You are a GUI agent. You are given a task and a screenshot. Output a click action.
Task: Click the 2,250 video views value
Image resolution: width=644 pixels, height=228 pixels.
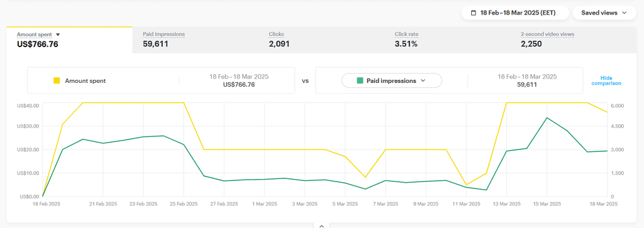point(531,45)
